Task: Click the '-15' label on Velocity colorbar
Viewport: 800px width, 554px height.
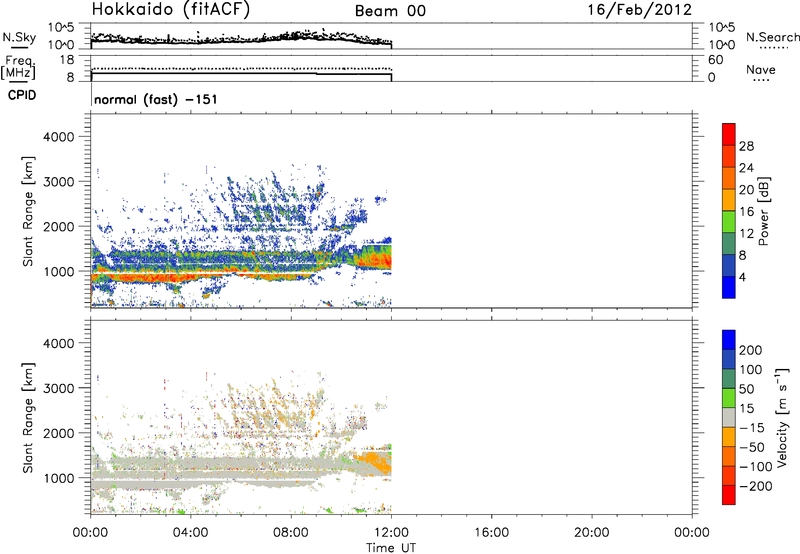Action: coord(752,427)
